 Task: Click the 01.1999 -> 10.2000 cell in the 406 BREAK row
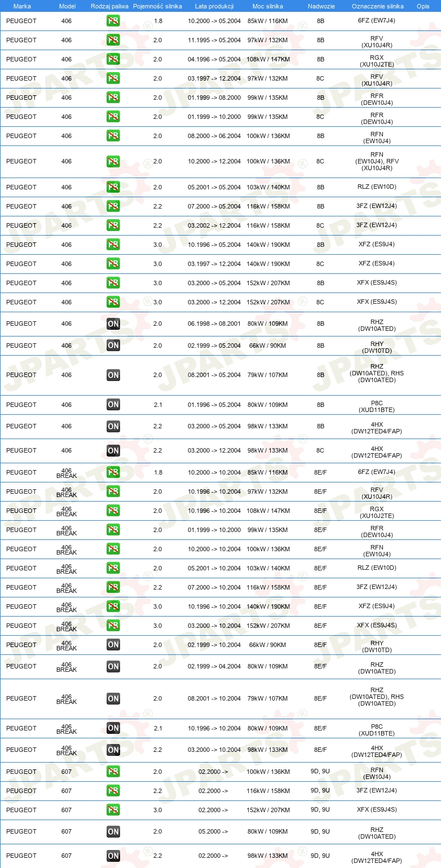[x=214, y=530]
